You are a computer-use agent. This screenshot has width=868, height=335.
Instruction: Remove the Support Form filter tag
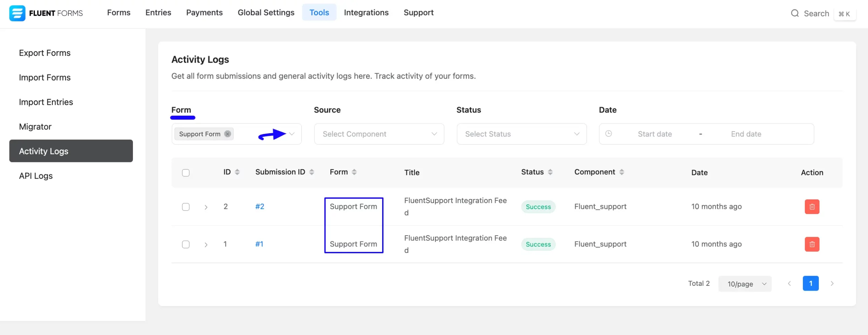[x=228, y=134]
